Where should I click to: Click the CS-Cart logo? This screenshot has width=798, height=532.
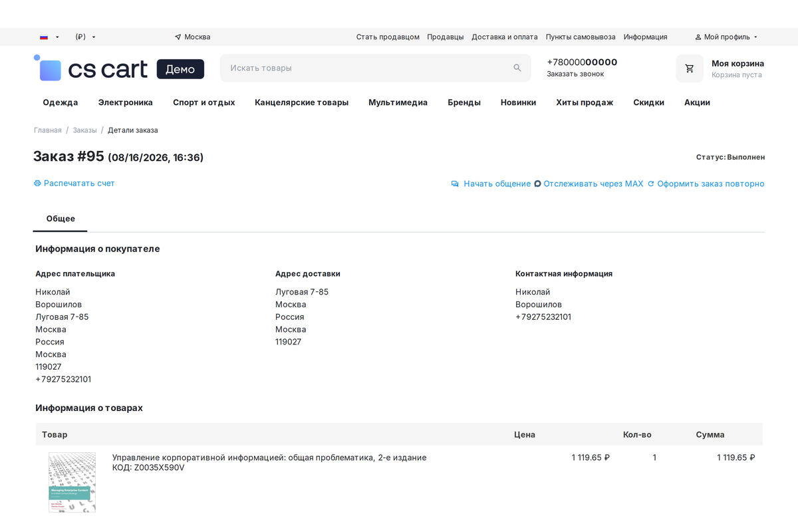tap(119, 68)
